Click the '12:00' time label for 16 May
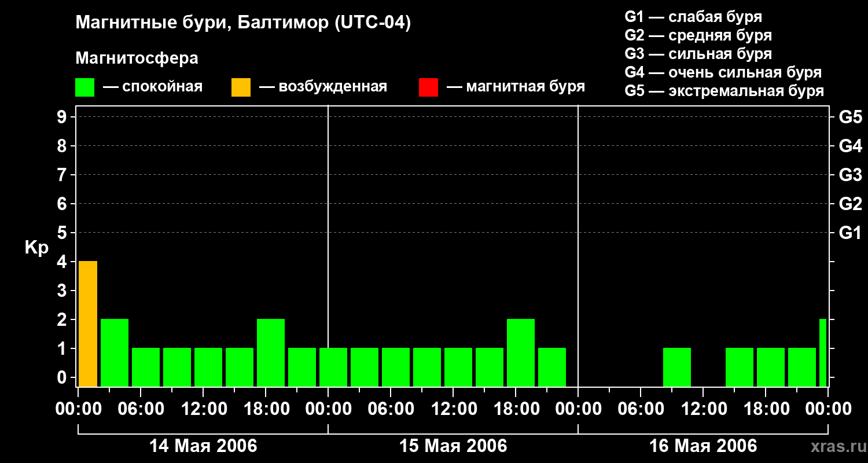 coord(703,409)
